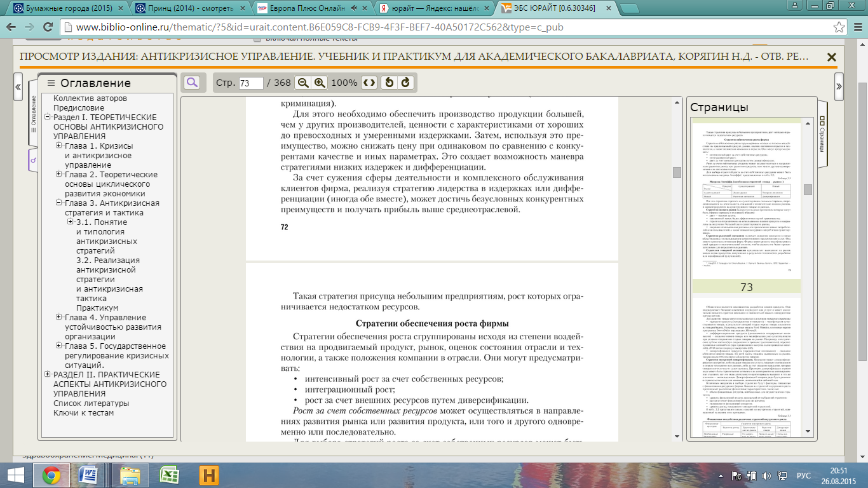Open the search magnifier tool in viewer
The image size is (868, 488).
(191, 83)
